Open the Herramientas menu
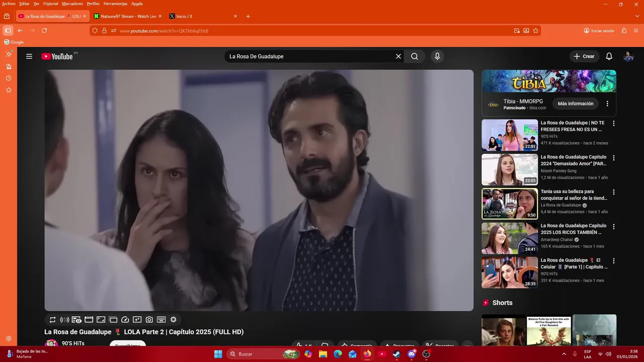Viewport: 644px width, 362px height. coord(115,4)
